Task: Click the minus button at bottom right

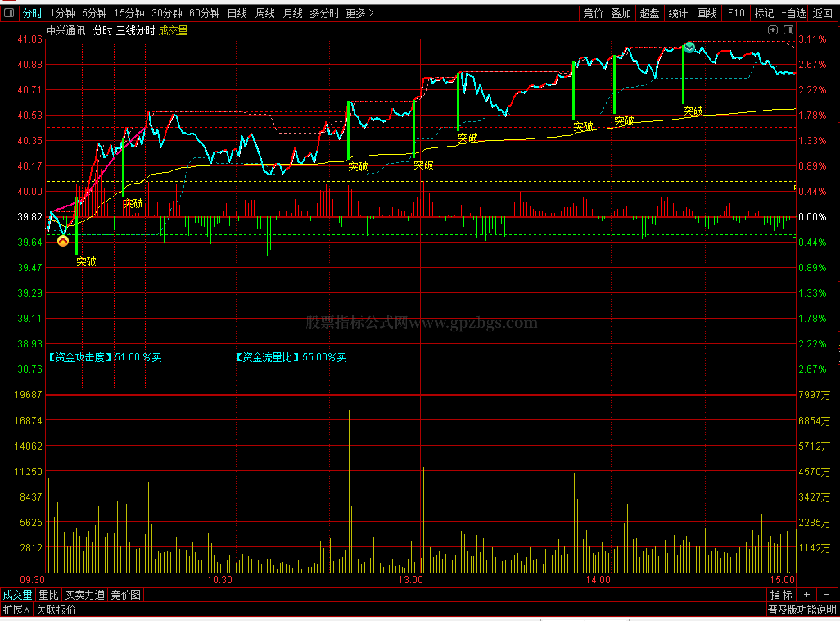Action: [827, 594]
